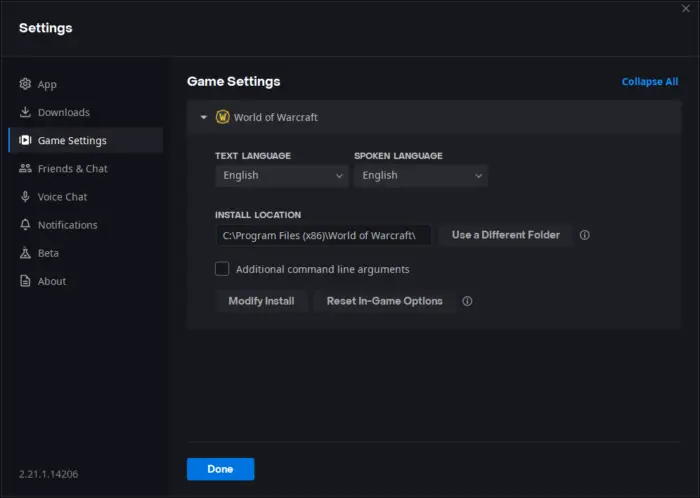The height and width of the screenshot is (498, 700).
Task: Open the Text Language dropdown
Action: pyautogui.click(x=282, y=175)
